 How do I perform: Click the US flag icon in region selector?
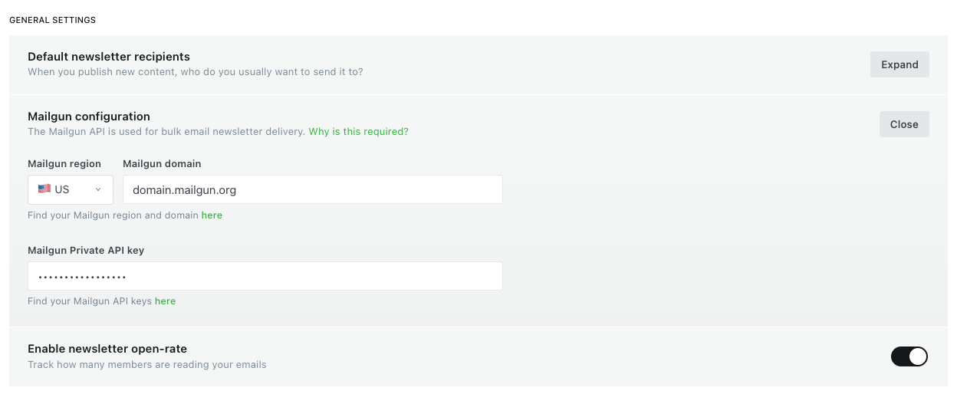pyautogui.click(x=44, y=189)
